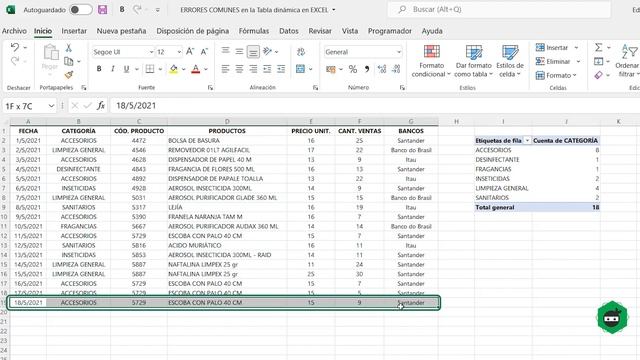Decrease indent
Screen dimensions: 640x360
pos(267,69)
